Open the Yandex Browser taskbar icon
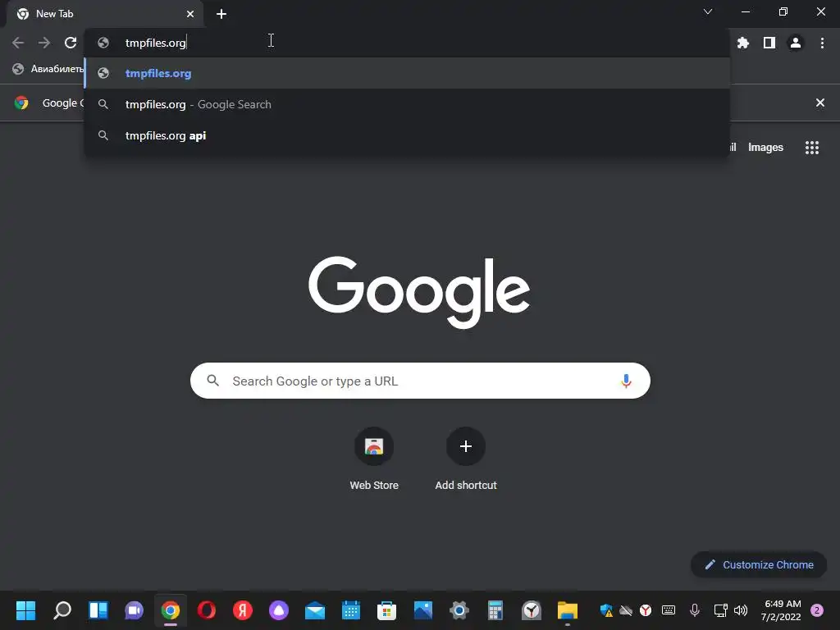The width and height of the screenshot is (840, 630). [x=532, y=610]
